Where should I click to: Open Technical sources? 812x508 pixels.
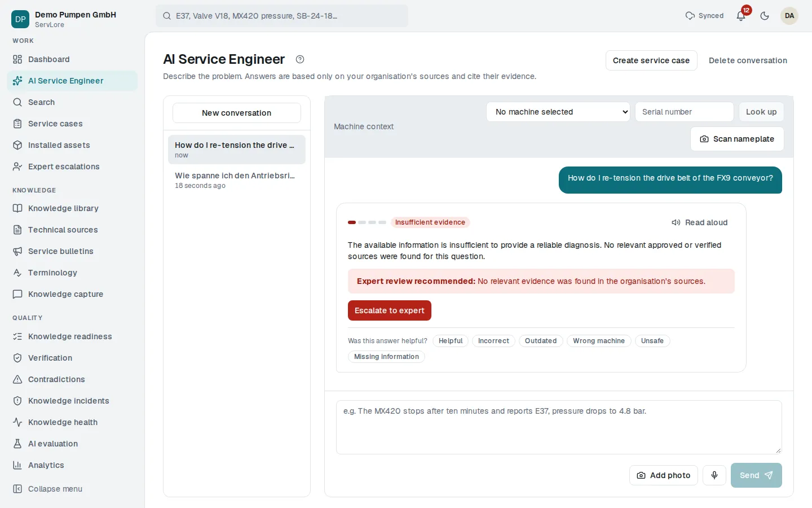(72, 230)
